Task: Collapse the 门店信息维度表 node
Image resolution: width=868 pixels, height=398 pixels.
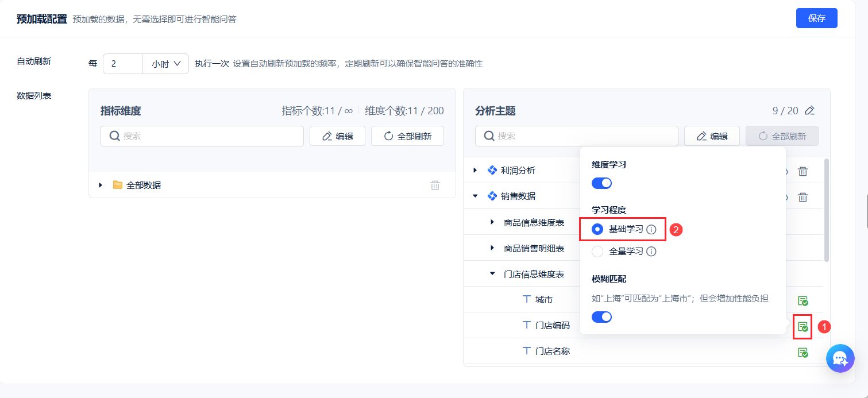Action: [x=492, y=274]
